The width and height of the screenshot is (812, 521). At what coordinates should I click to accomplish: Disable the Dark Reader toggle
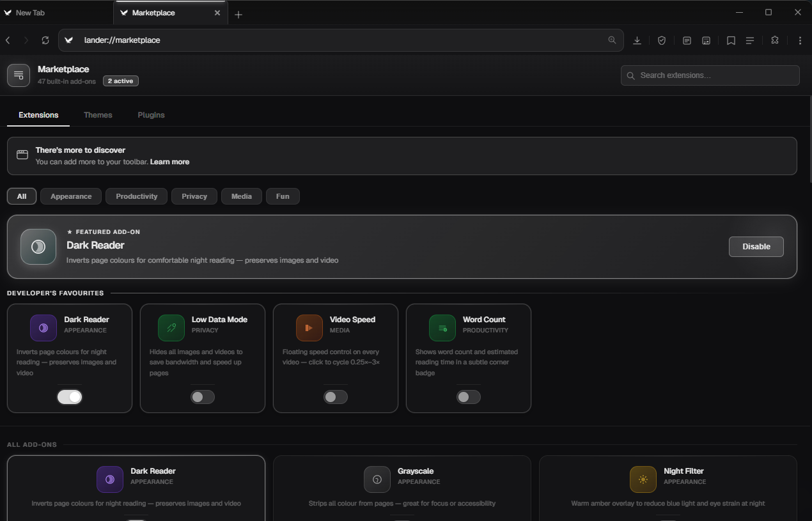70,396
